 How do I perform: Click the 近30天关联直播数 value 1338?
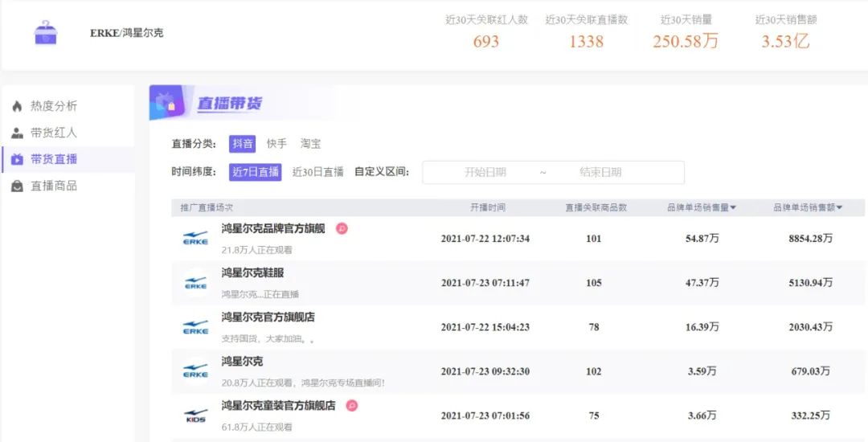(x=586, y=42)
